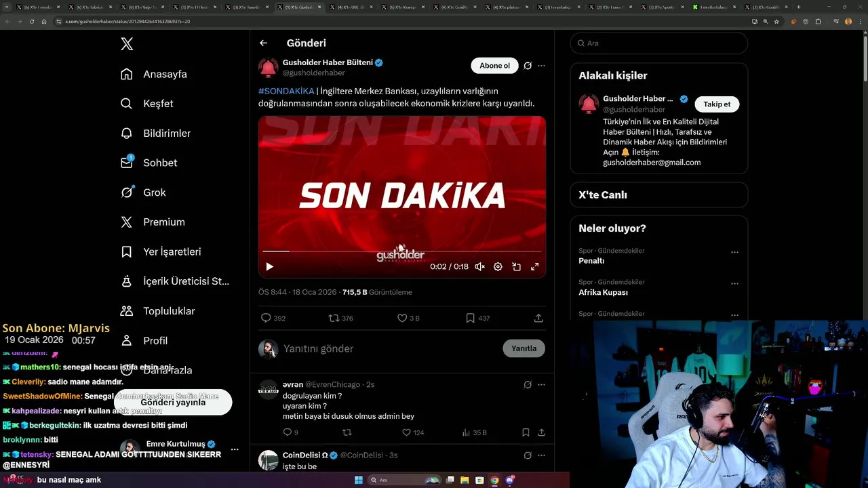Viewport: 868px width, 488px height.
Task: Click Grok icon on Gusholder post
Action: coord(528,66)
